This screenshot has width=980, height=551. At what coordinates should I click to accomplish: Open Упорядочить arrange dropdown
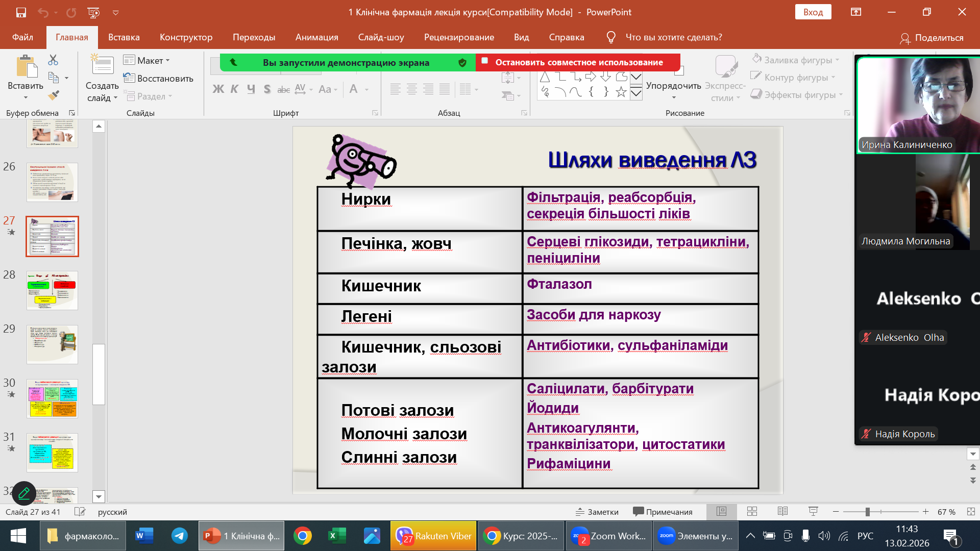673,90
